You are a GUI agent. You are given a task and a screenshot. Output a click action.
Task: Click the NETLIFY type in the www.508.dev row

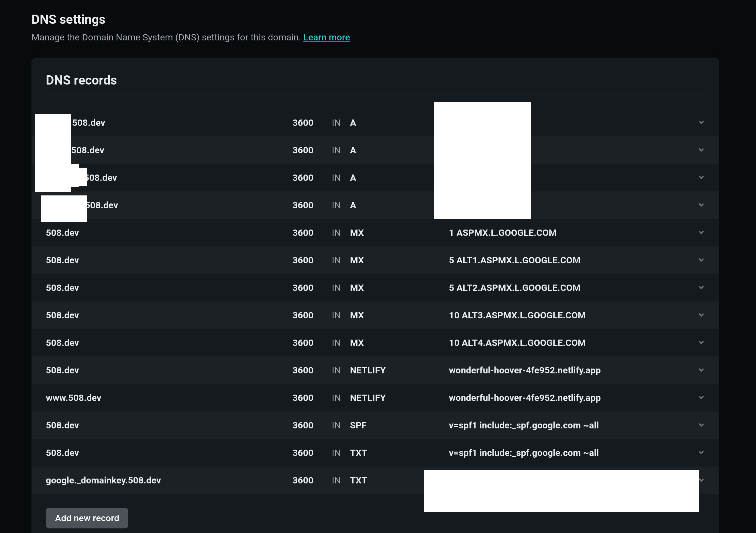coord(368,398)
